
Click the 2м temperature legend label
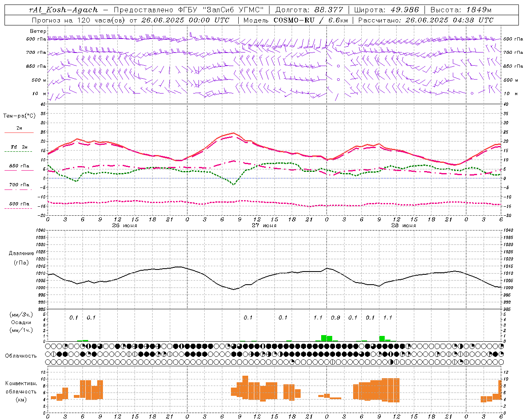pos(19,128)
